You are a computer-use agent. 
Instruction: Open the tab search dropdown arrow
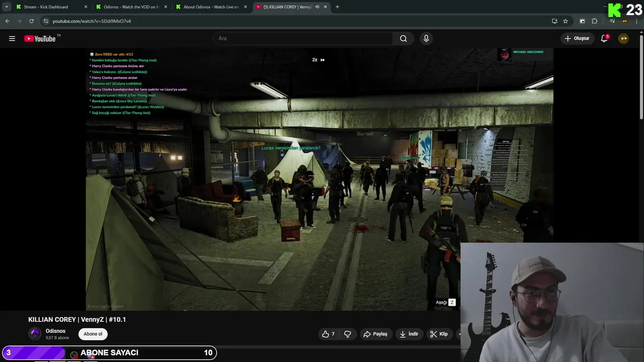7,7
